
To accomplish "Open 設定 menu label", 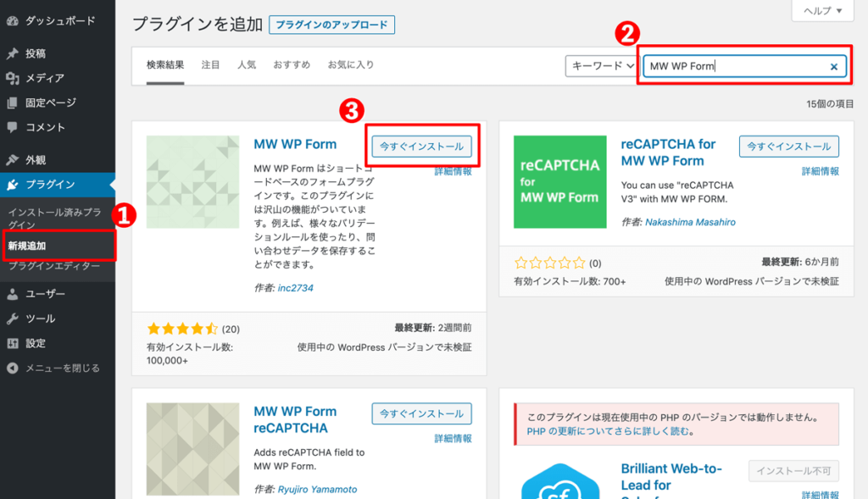I will point(36,344).
